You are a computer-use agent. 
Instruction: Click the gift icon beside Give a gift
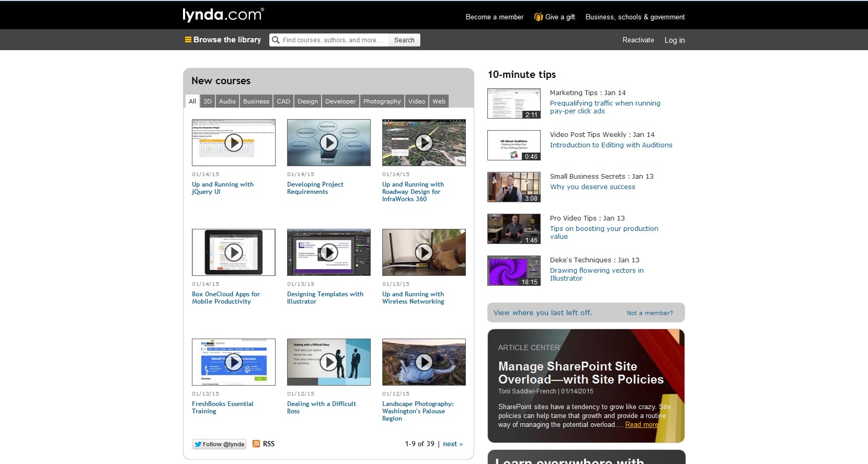[x=538, y=17]
